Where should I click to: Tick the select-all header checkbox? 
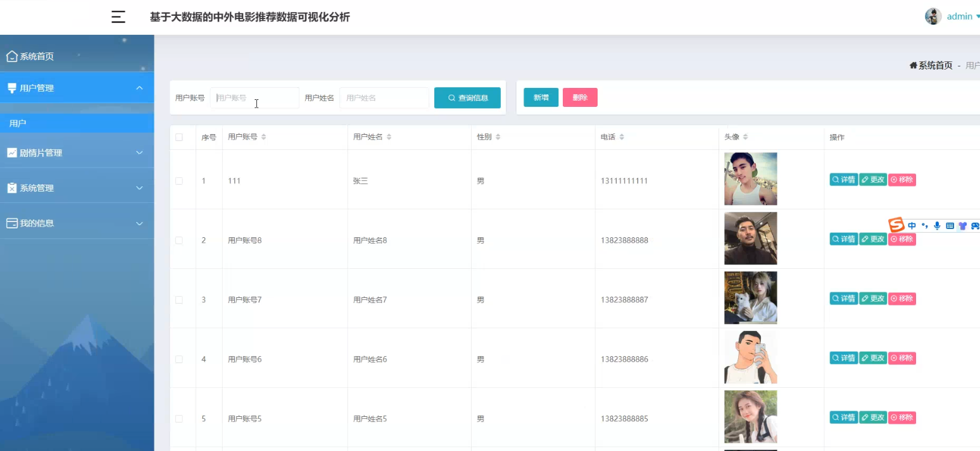(179, 137)
